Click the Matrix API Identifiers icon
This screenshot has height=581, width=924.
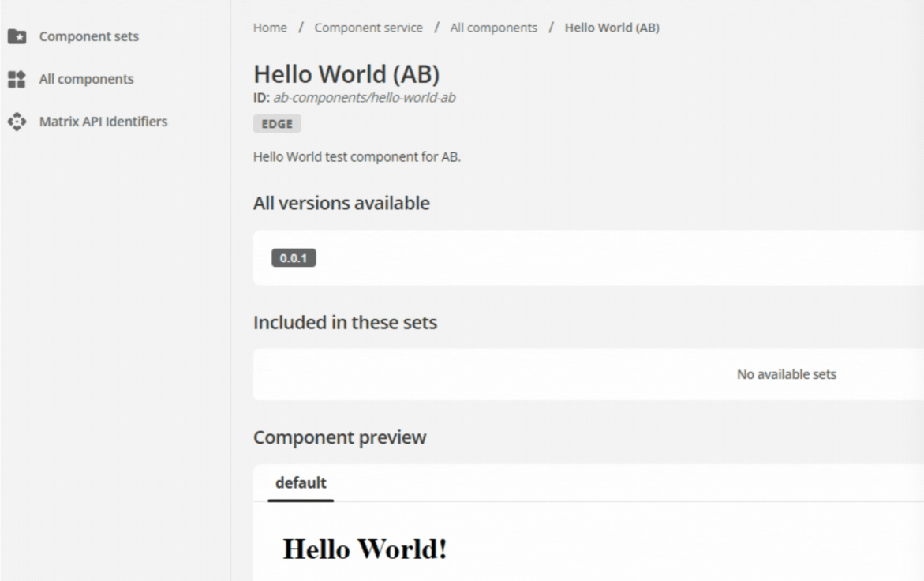(17, 121)
